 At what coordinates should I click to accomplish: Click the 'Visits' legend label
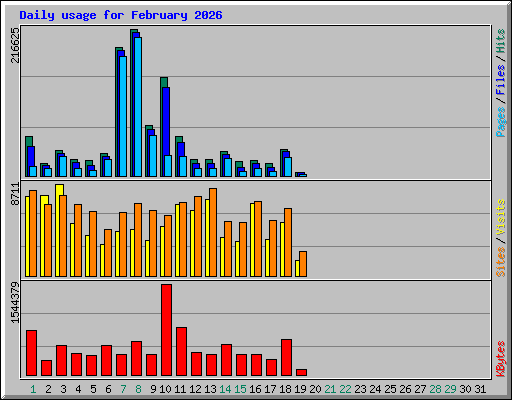[501, 218]
